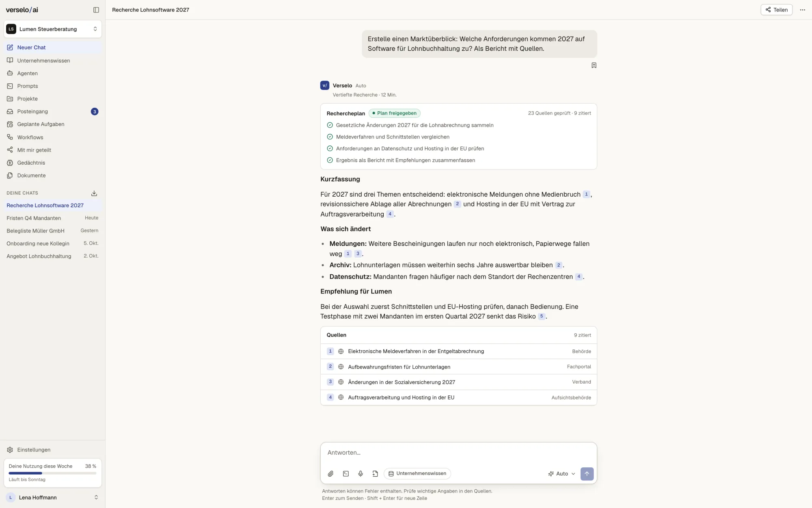
Task: Click globe icon of source Aufbewahrungsfristen für Lohnunterlagen
Action: coord(341,367)
